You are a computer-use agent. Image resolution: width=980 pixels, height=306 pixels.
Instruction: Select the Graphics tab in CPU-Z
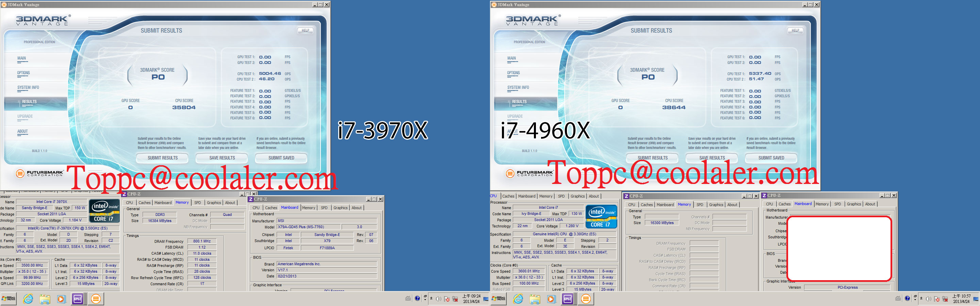pos(213,202)
